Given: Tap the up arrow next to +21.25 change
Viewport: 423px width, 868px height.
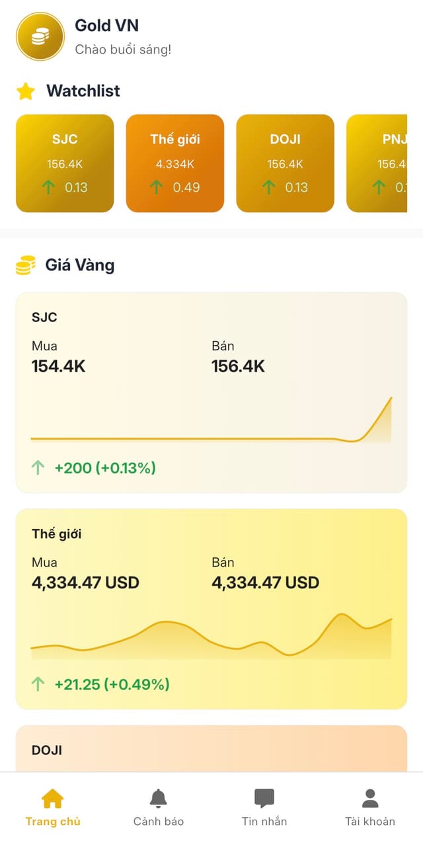Looking at the screenshot, I should (38, 684).
